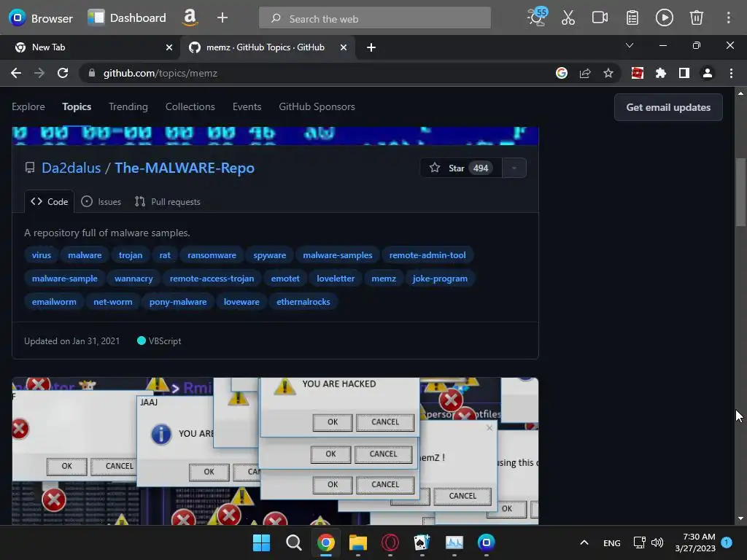
Task: Click the page vertical scrollbar thumb
Action: tap(740, 192)
